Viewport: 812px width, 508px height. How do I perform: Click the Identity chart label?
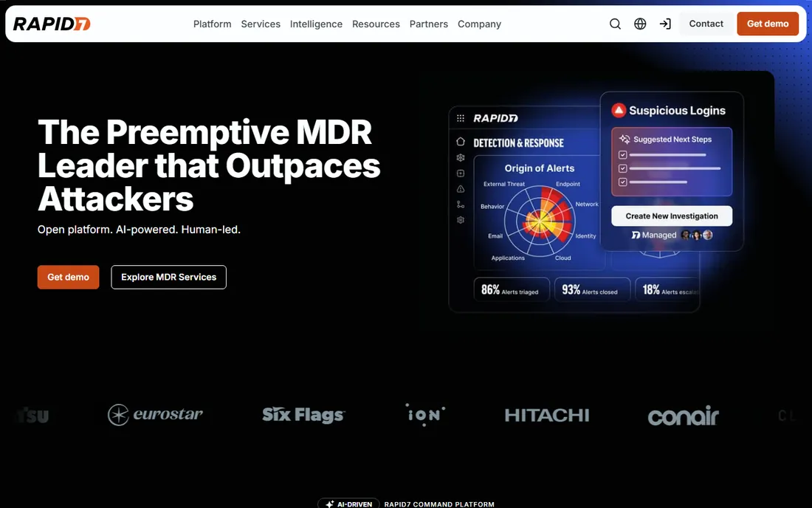(x=585, y=236)
